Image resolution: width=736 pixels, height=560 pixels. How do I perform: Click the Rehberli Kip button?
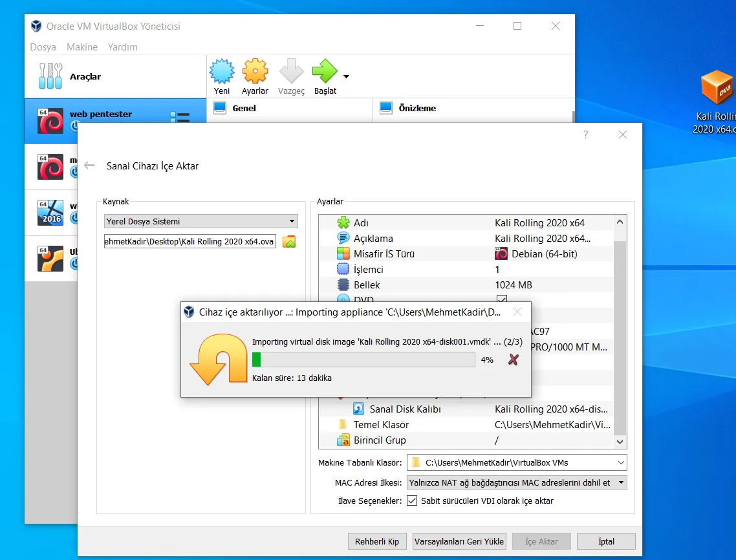(377, 541)
